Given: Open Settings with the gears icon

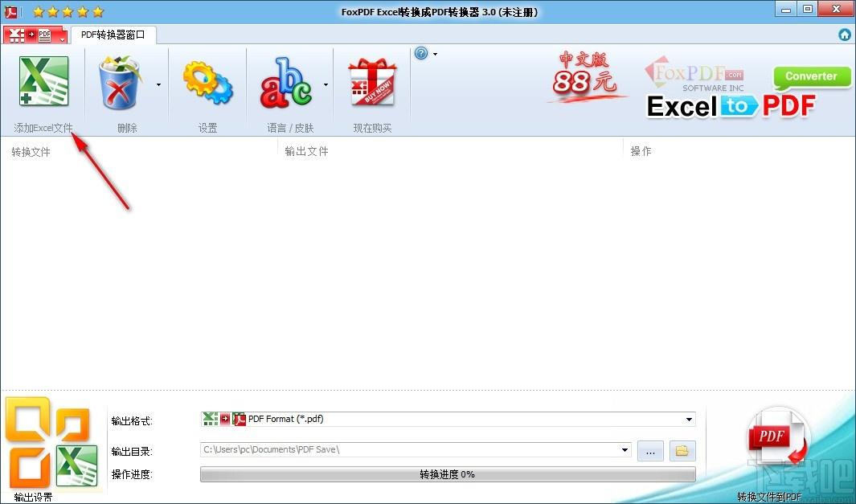Looking at the screenshot, I should 207,83.
